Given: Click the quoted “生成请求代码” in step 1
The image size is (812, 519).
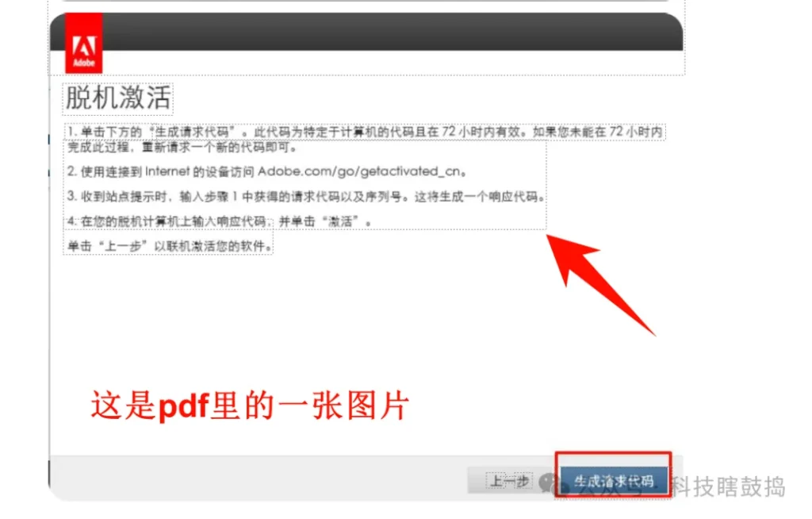Looking at the screenshot, I should 192,132.
